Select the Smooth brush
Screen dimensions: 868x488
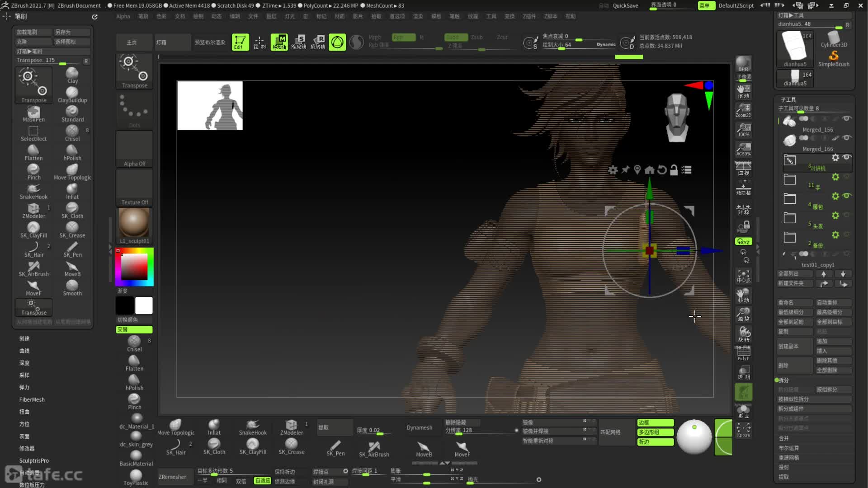[x=72, y=288]
